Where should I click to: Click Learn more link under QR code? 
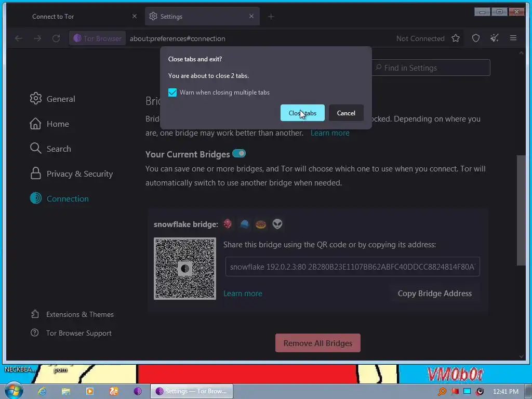(243, 294)
